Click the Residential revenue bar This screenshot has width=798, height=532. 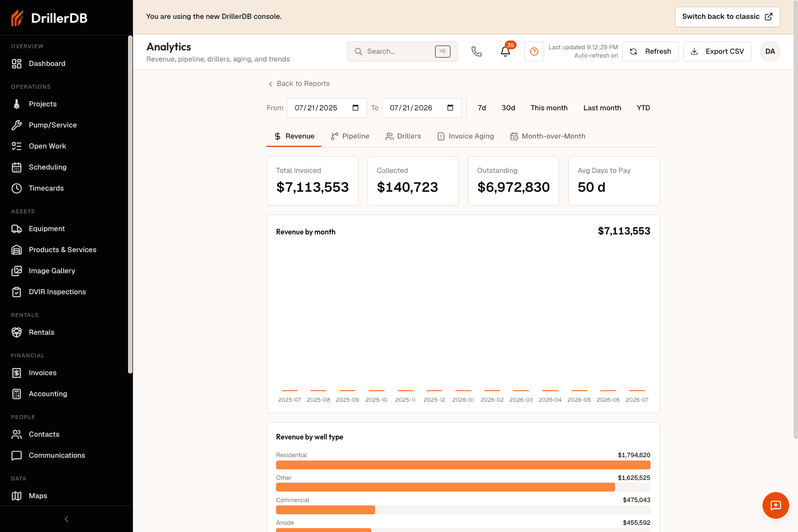(463, 465)
